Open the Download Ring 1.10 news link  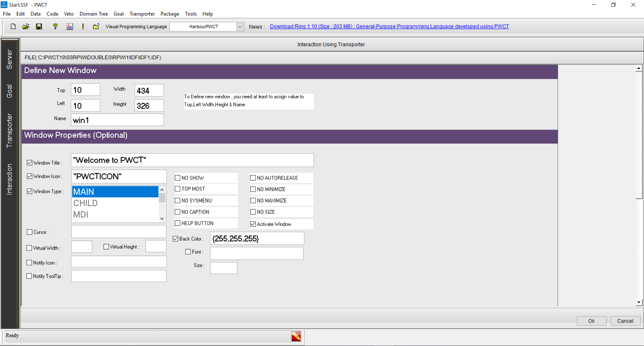point(389,27)
